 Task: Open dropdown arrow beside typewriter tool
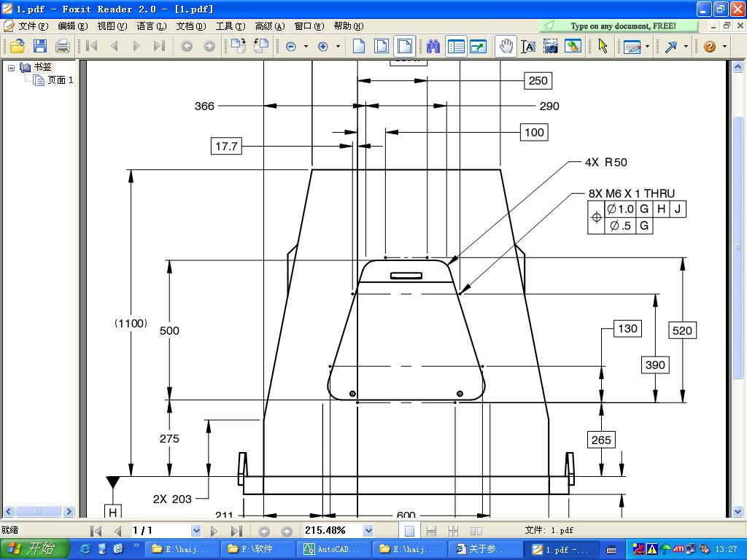pos(647,47)
